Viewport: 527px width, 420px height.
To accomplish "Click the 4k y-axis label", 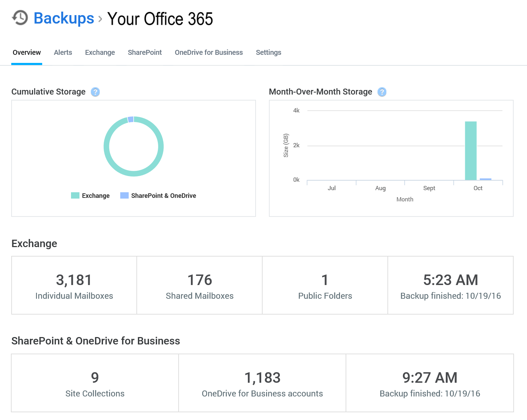I will coord(296,110).
